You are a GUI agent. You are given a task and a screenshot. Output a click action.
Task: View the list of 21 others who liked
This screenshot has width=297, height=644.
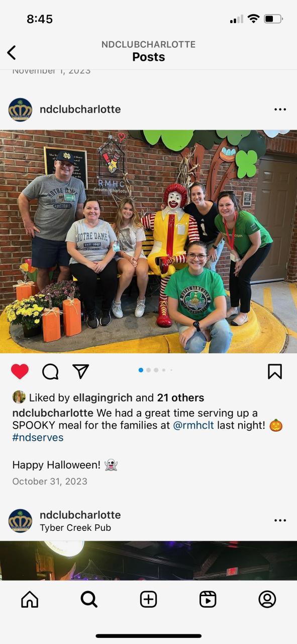[180, 397]
